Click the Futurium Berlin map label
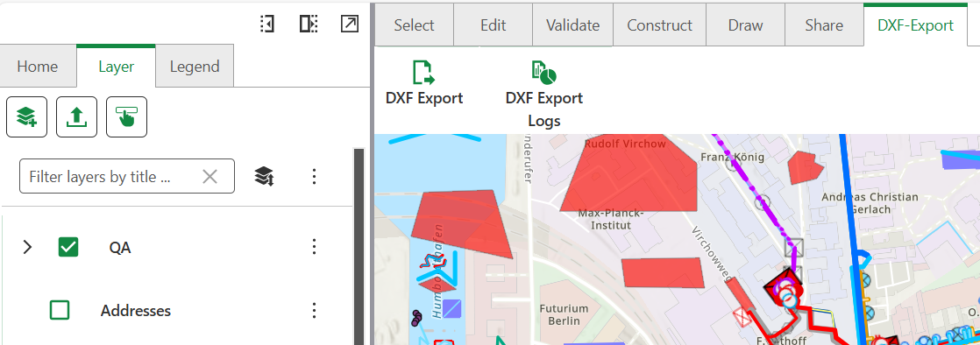 coord(564,314)
